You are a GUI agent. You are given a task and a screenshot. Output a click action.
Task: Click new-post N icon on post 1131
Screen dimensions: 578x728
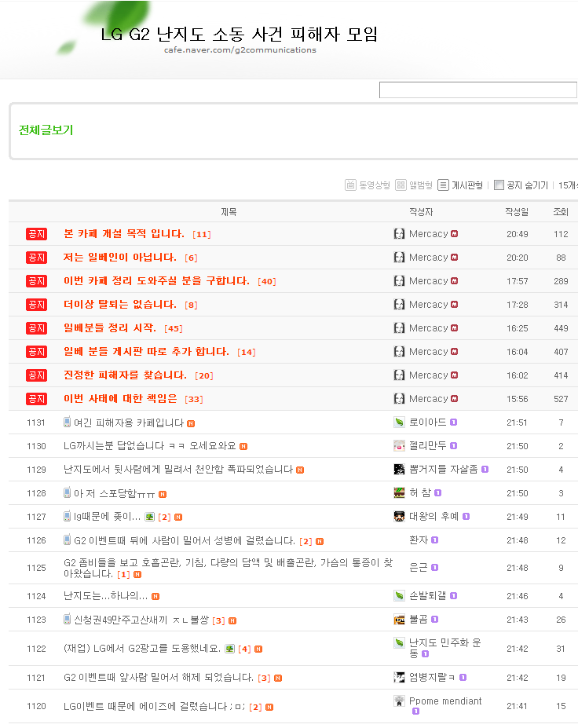click(191, 423)
